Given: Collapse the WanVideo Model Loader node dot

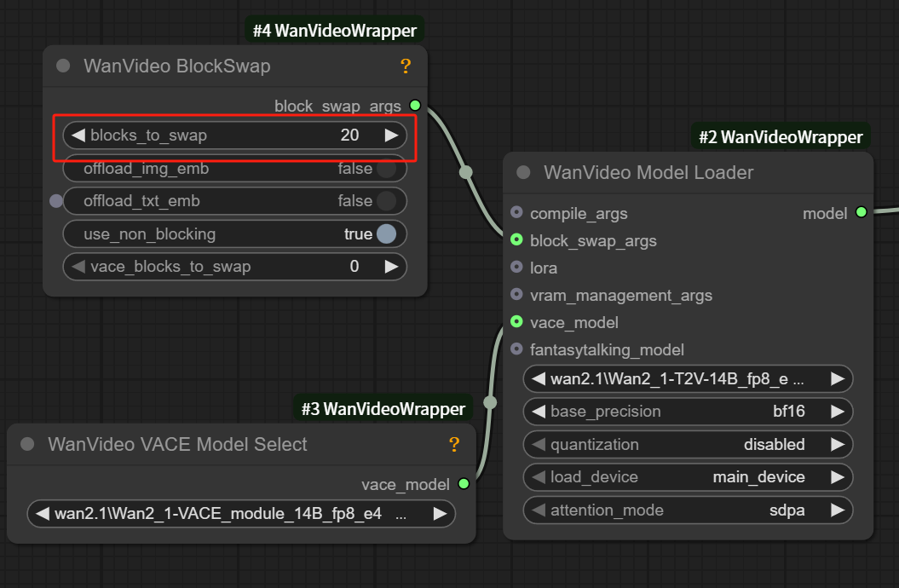Looking at the screenshot, I should click(x=523, y=173).
